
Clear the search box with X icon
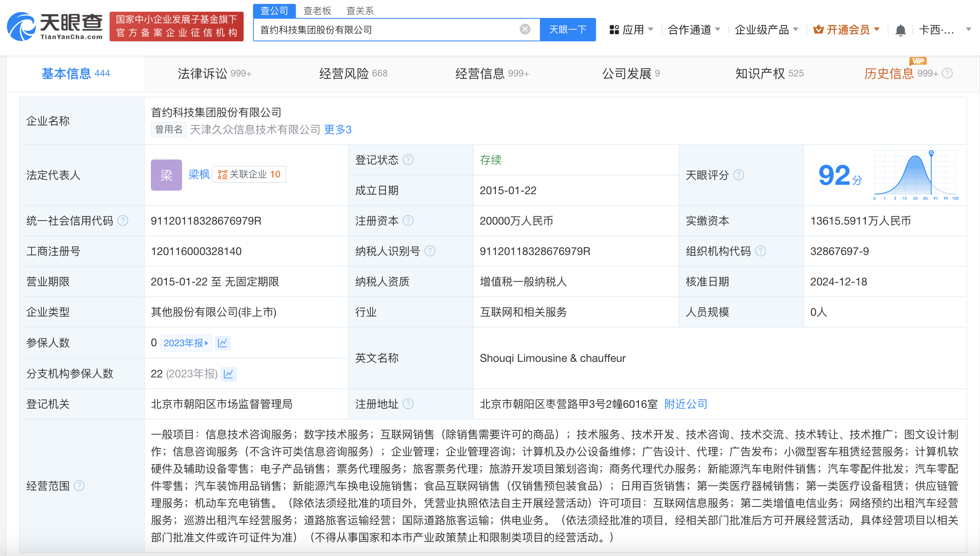tap(525, 29)
